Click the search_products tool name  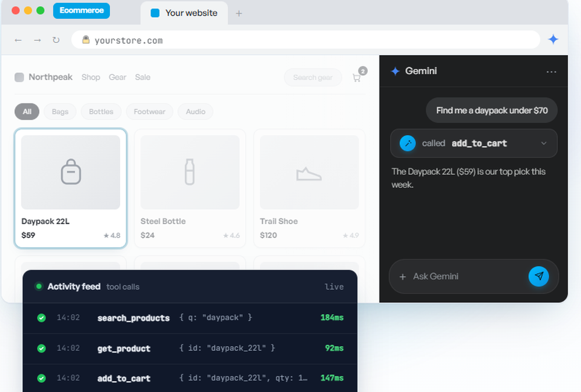(x=134, y=318)
